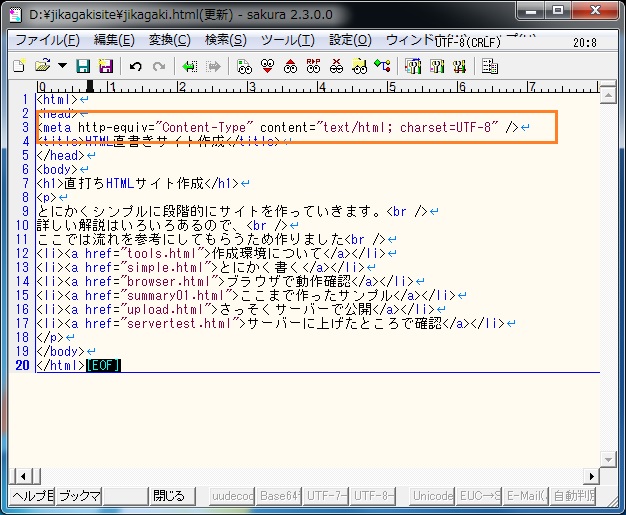626x515 pixels.
Task: Click the UTF-8(CRLF) encoding indicator
Action: click(x=467, y=42)
